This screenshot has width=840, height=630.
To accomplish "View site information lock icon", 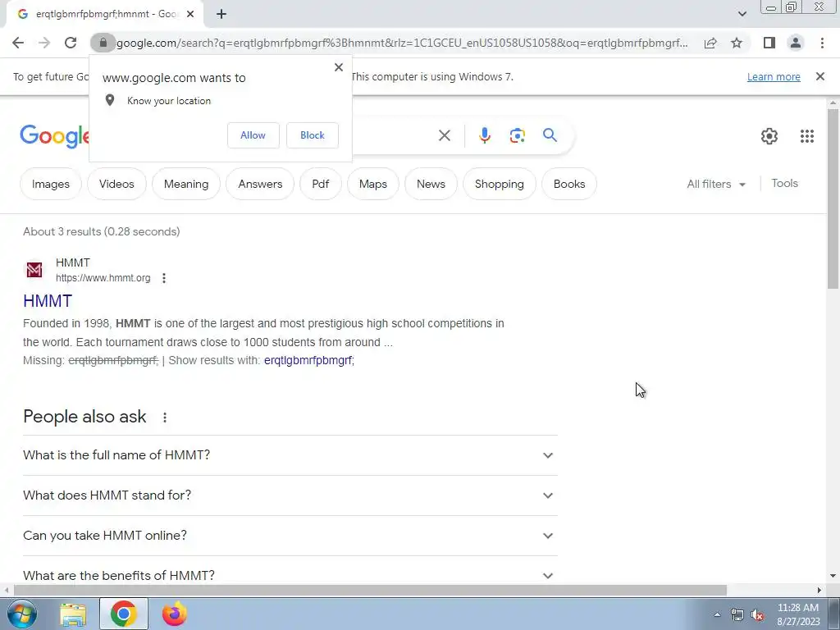I will click(103, 43).
